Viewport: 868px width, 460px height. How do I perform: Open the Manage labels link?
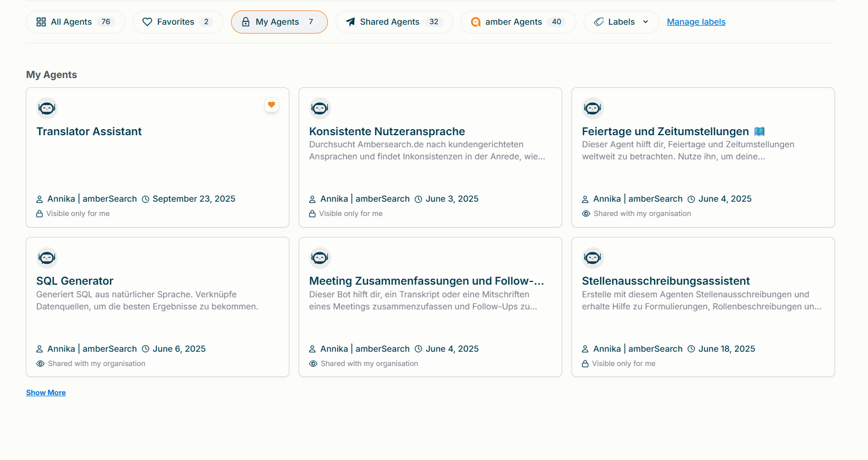pyautogui.click(x=696, y=22)
